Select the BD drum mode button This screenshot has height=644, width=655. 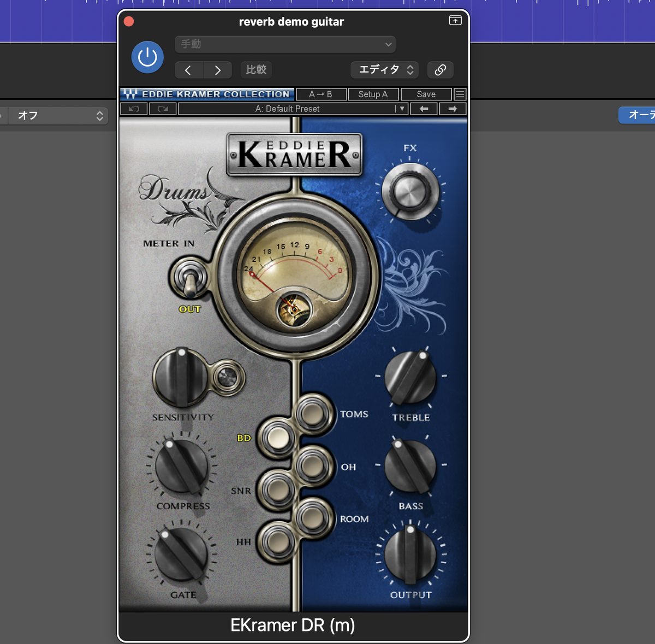(x=277, y=438)
